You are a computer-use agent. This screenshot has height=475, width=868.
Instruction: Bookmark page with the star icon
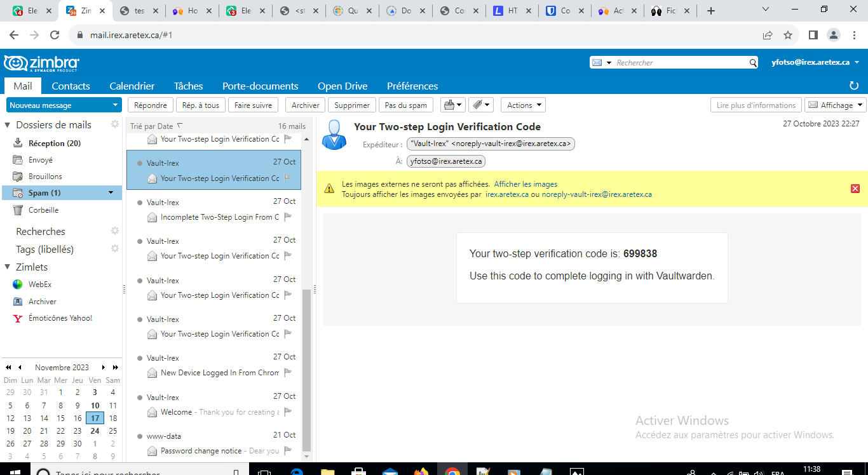pyautogui.click(x=788, y=35)
